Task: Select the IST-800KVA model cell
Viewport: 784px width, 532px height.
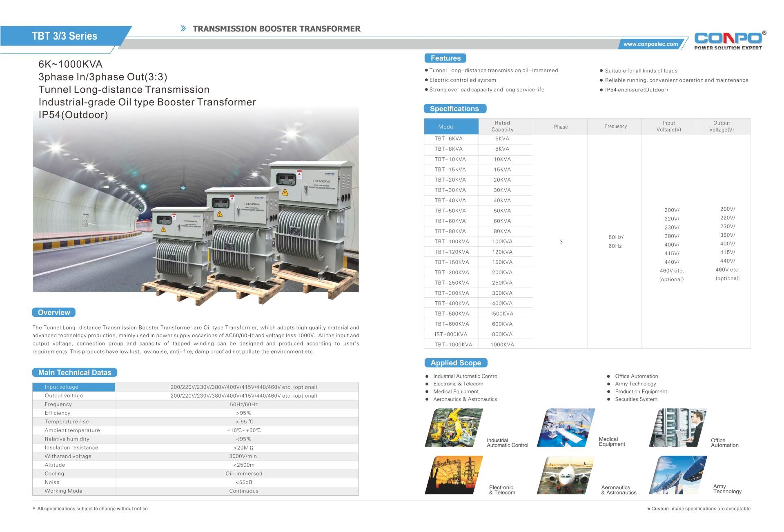Action: coord(451,334)
